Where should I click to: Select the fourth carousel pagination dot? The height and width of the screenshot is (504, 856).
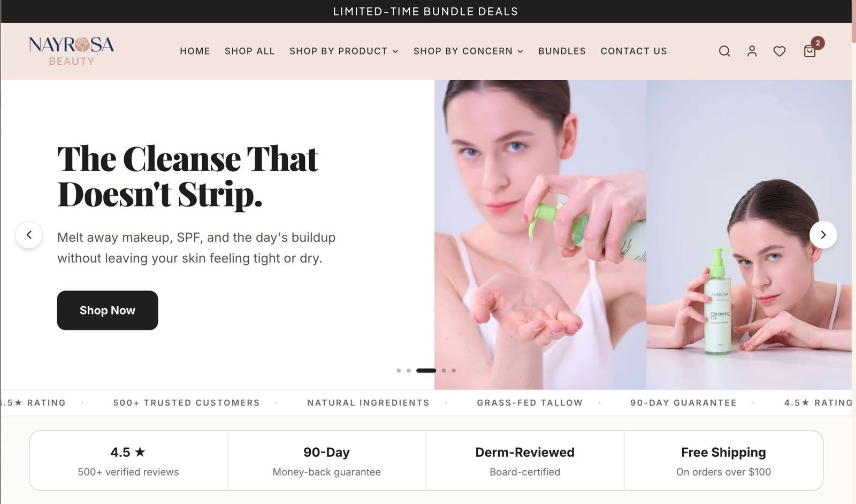[x=444, y=370]
